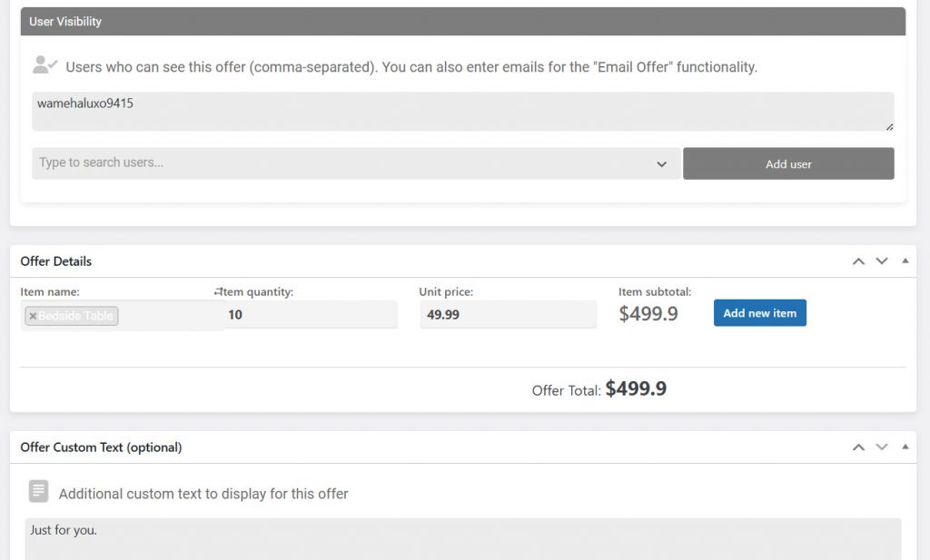Remove the Bedside Table item tag

pyautogui.click(x=34, y=316)
